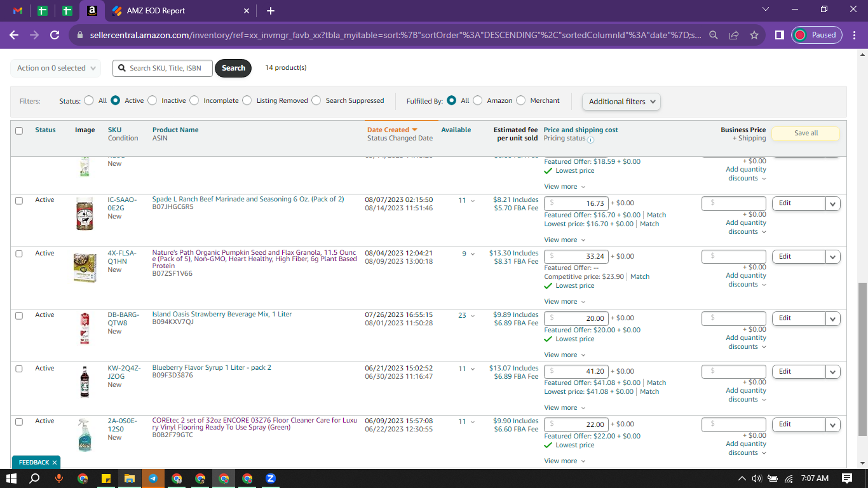Viewport: 868px width, 488px height.
Task: Bookmark this page with the star icon
Action: click(x=754, y=36)
